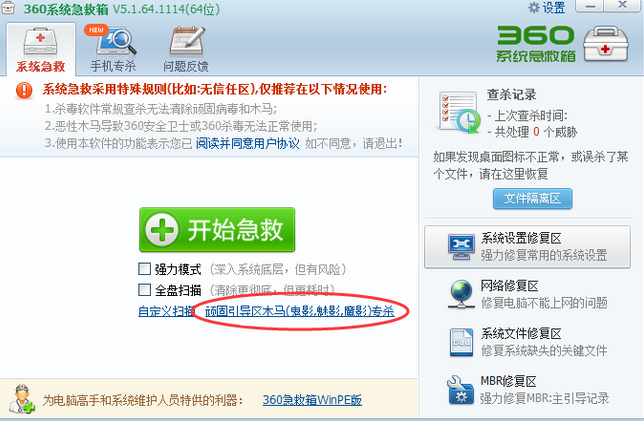
Task: Click the 查杀记录 checklist clock icon
Action: click(459, 112)
